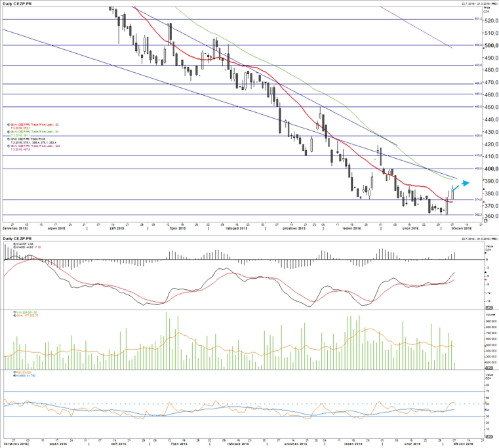Click the eye icon beside CEZP.PR Trade Price
The height and width of the screenshot is (448, 499).
coord(9,139)
